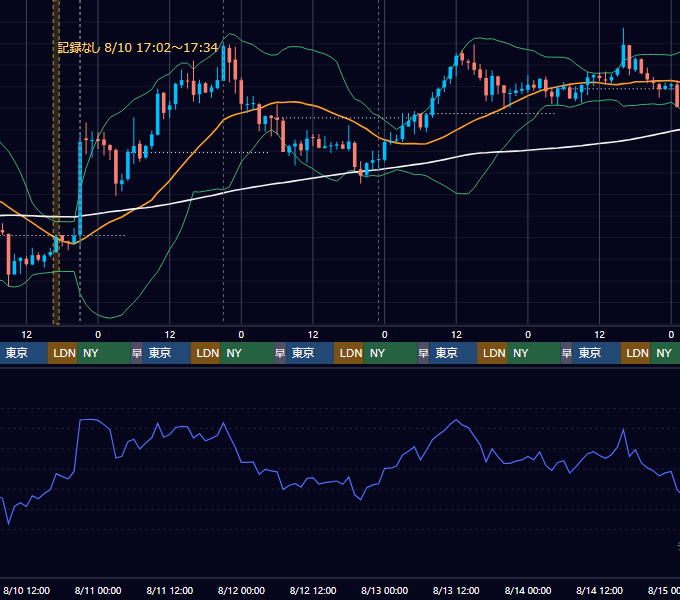Pick the LDN session block on 8/13
680x600 pixels.
(x=492, y=353)
